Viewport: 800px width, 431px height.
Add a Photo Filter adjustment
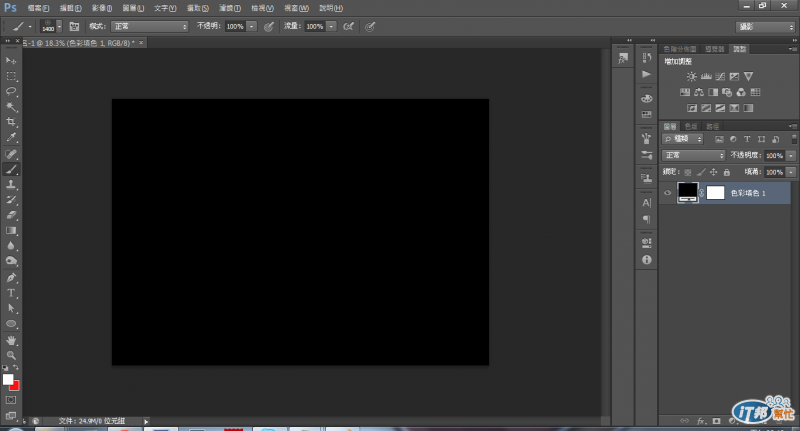[727, 92]
